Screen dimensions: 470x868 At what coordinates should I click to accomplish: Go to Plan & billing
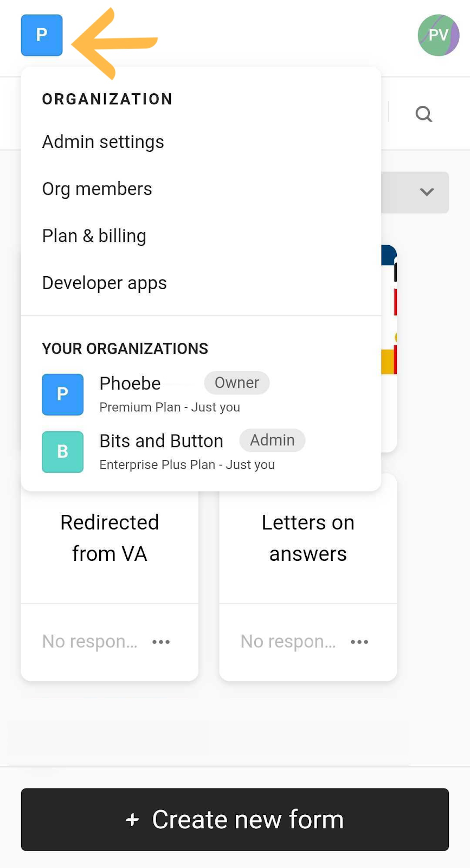94,236
